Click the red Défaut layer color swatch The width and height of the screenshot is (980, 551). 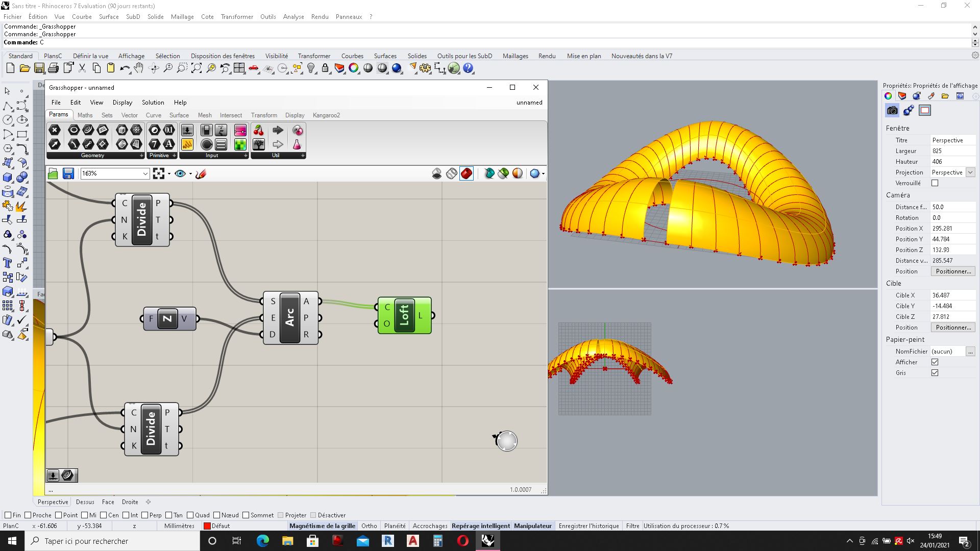click(207, 526)
